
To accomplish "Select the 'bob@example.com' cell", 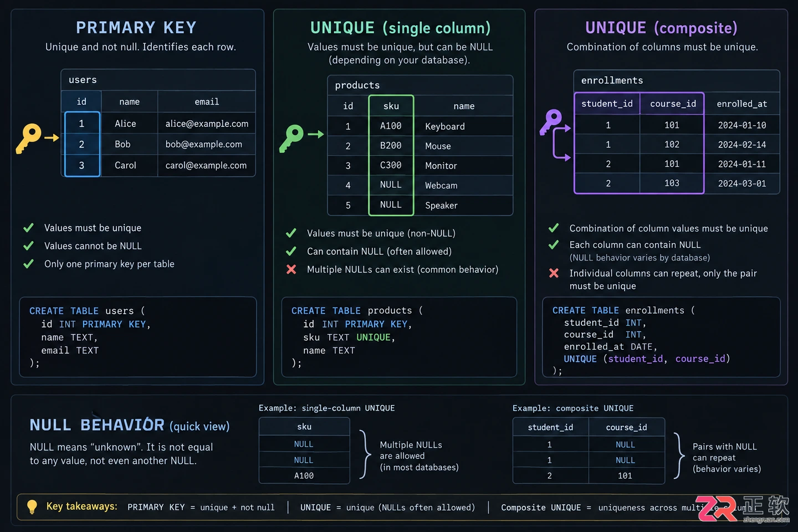I will (x=207, y=144).
